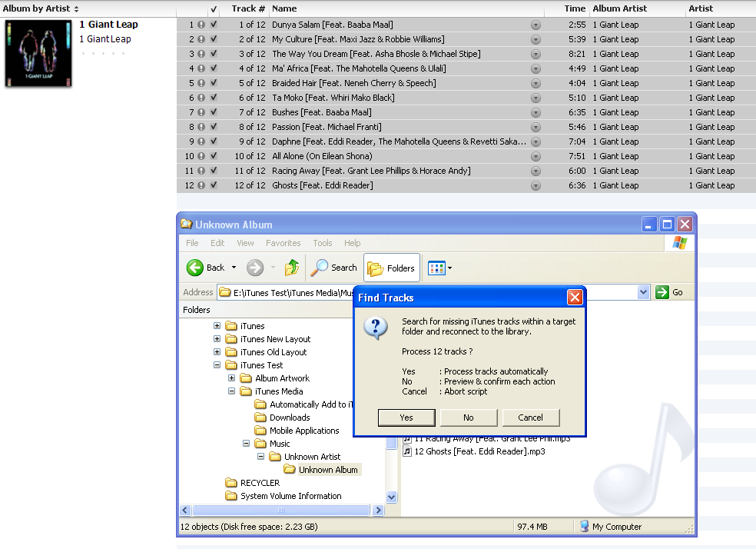
Task: Go up one folder level in Explorer
Action: coord(292,268)
